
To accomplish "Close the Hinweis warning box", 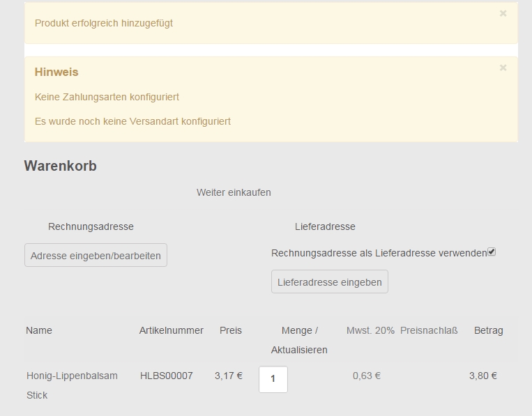I will click(x=503, y=68).
